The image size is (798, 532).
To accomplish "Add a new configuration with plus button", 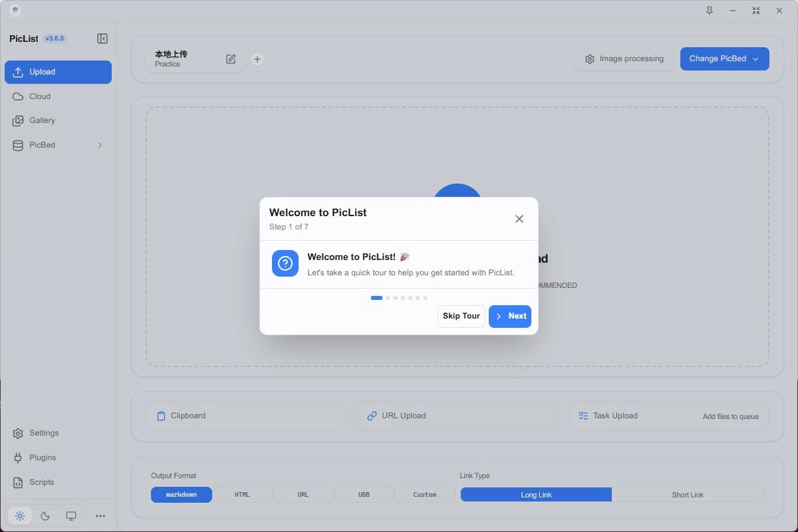I will tap(257, 59).
